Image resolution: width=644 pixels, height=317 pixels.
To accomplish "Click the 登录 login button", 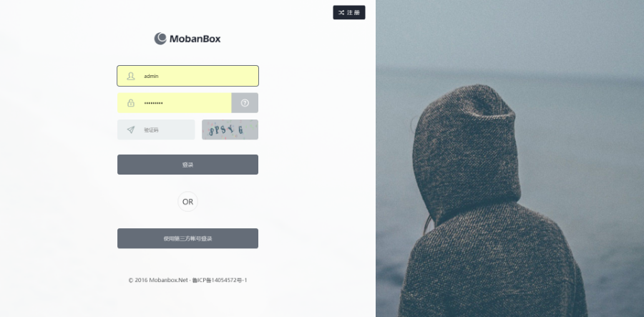I will pos(187,165).
